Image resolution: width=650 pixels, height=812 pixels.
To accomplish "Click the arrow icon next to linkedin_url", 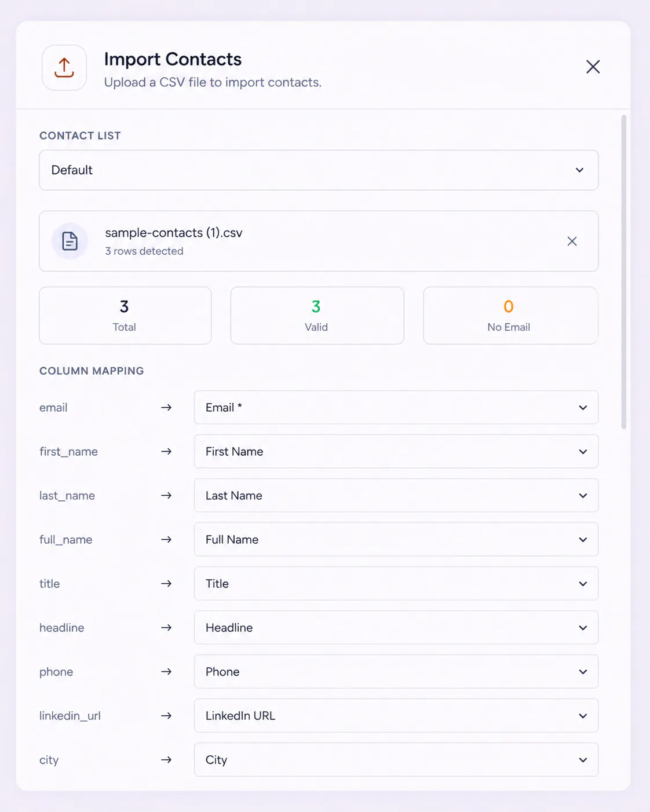I will click(166, 716).
